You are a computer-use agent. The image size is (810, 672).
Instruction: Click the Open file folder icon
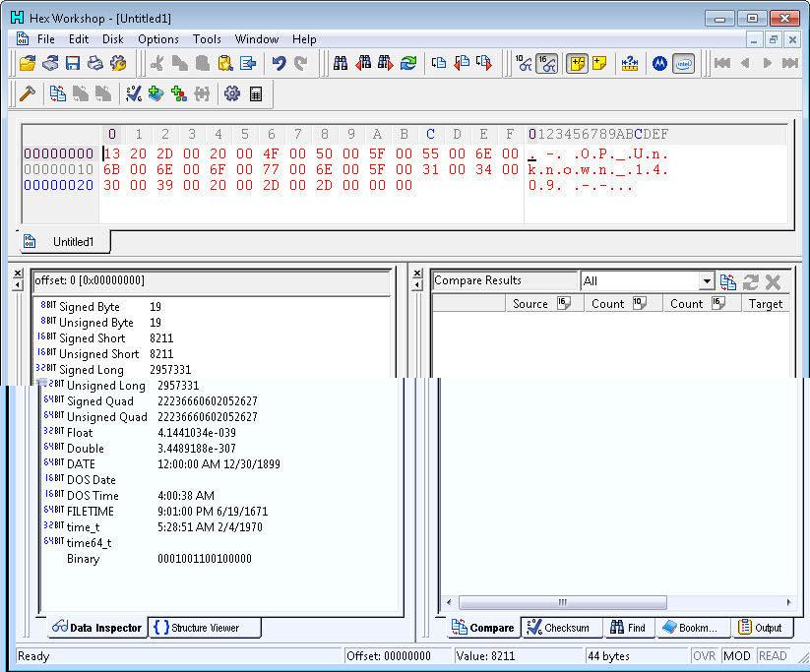(28, 63)
